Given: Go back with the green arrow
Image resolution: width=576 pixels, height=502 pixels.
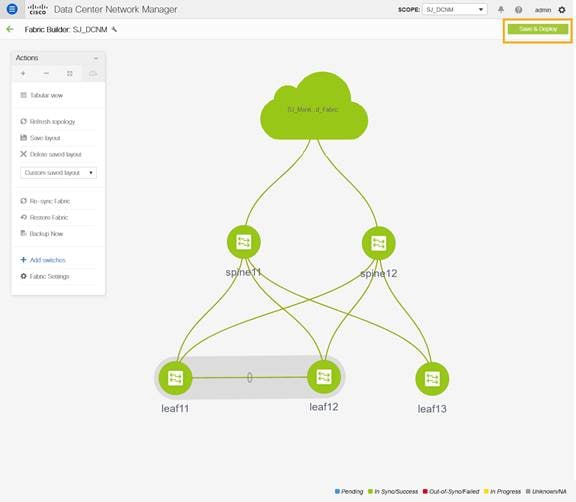Looking at the screenshot, I should point(10,29).
